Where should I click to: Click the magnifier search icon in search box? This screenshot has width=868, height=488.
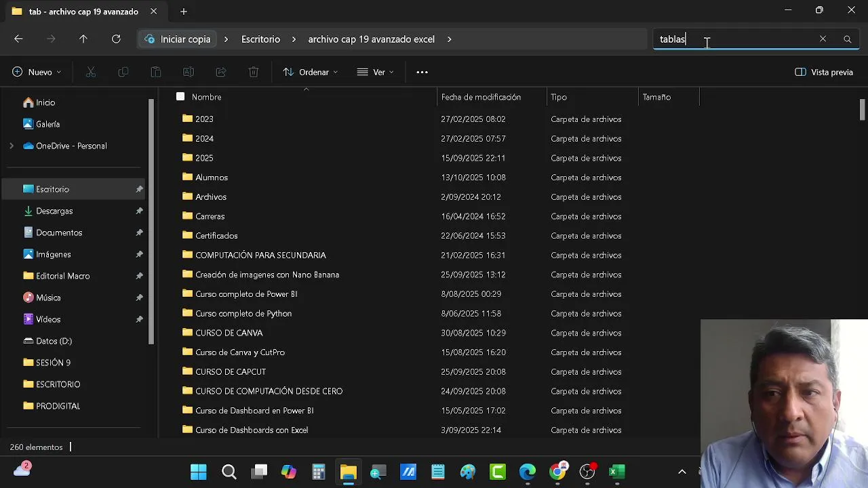point(847,39)
